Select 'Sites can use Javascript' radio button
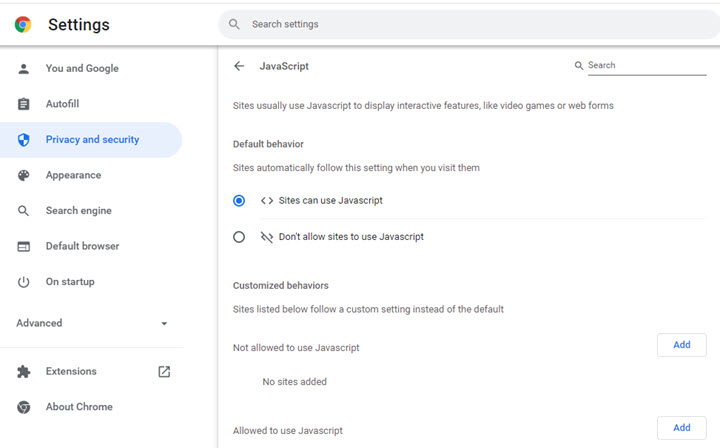The image size is (720, 448). click(x=239, y=201)
